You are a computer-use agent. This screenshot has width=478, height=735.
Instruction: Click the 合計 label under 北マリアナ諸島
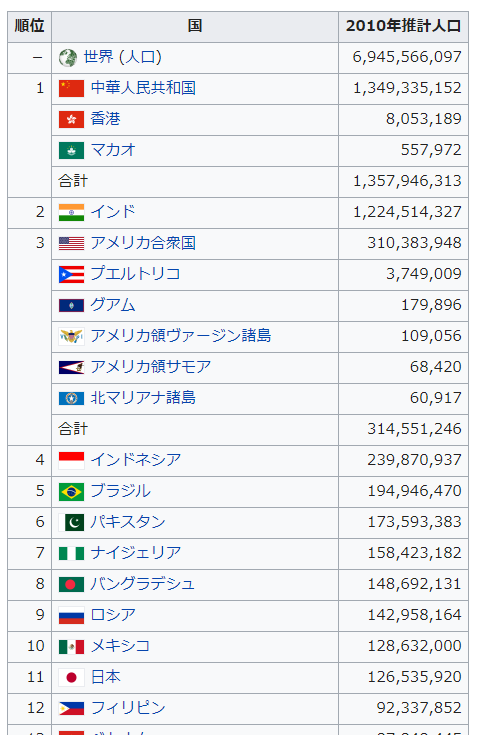click(x=73, y=429)
